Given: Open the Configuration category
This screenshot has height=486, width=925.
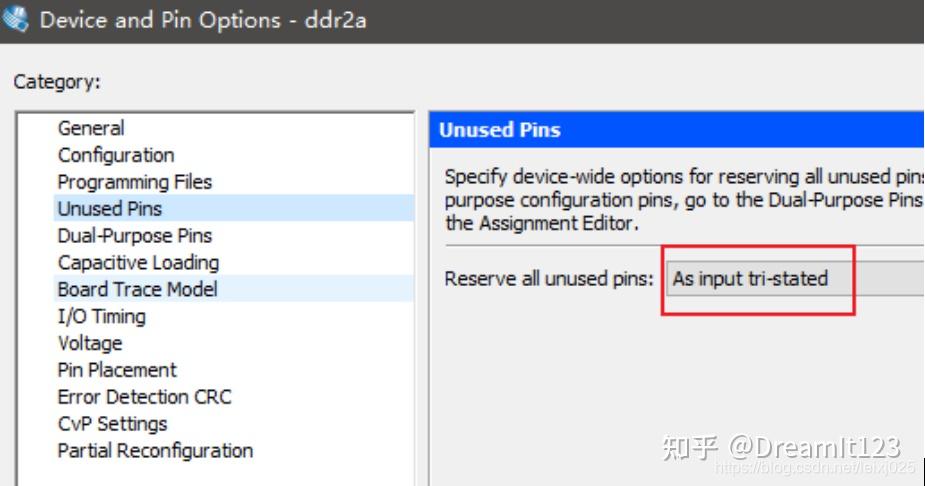Looking at the screenshot, I should (116, 155).
